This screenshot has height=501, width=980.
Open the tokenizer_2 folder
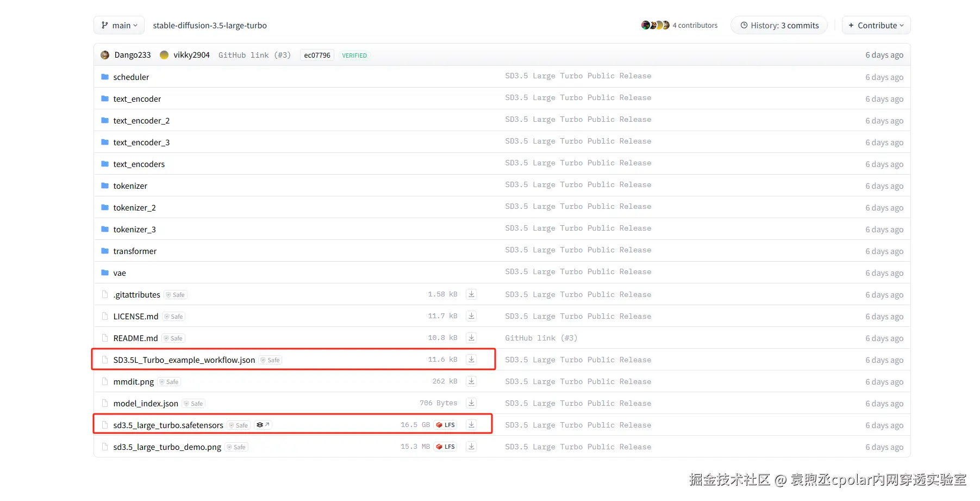coord(134,207)
